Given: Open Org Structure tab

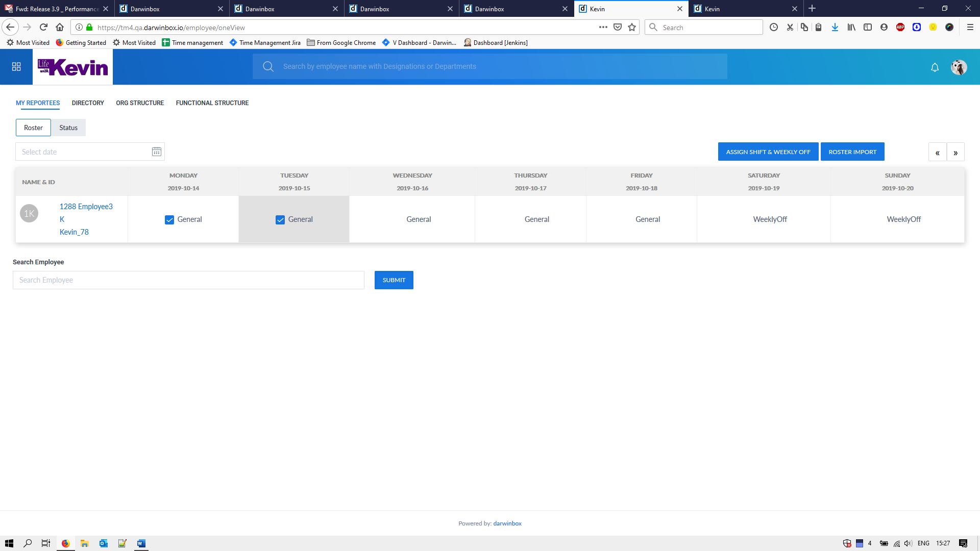Looking at the screenshot, I should click(140, 103).
